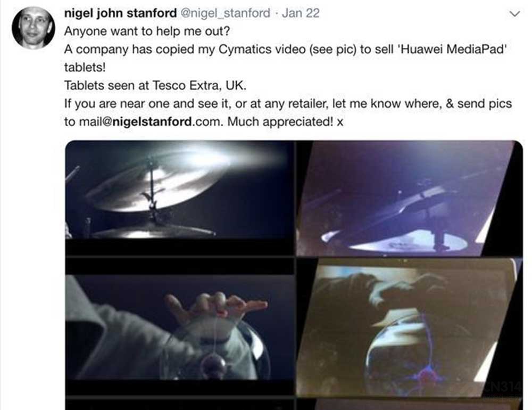Open the partially visible bottom-left image
532x410 pixels.
(x=179, y=404)
